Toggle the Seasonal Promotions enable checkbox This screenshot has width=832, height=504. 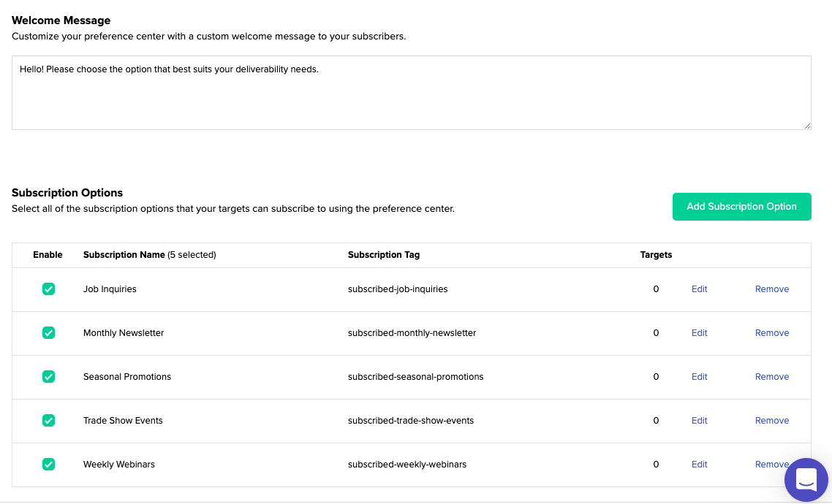48,377
